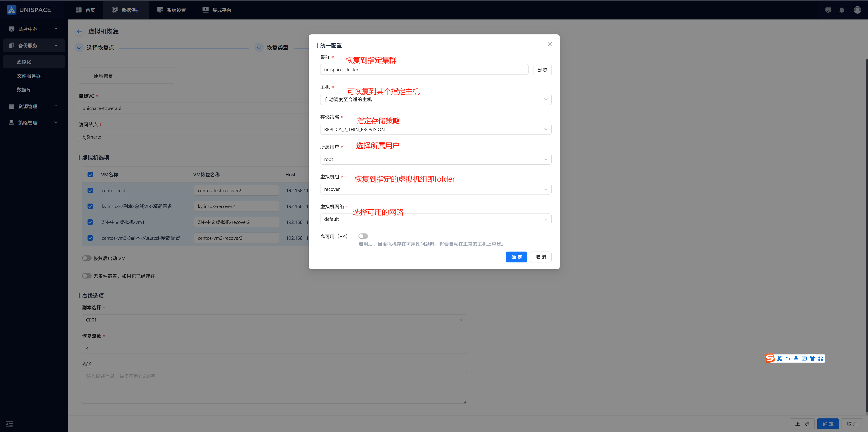
Task: Click the 描述 text area
Action: 274,387
